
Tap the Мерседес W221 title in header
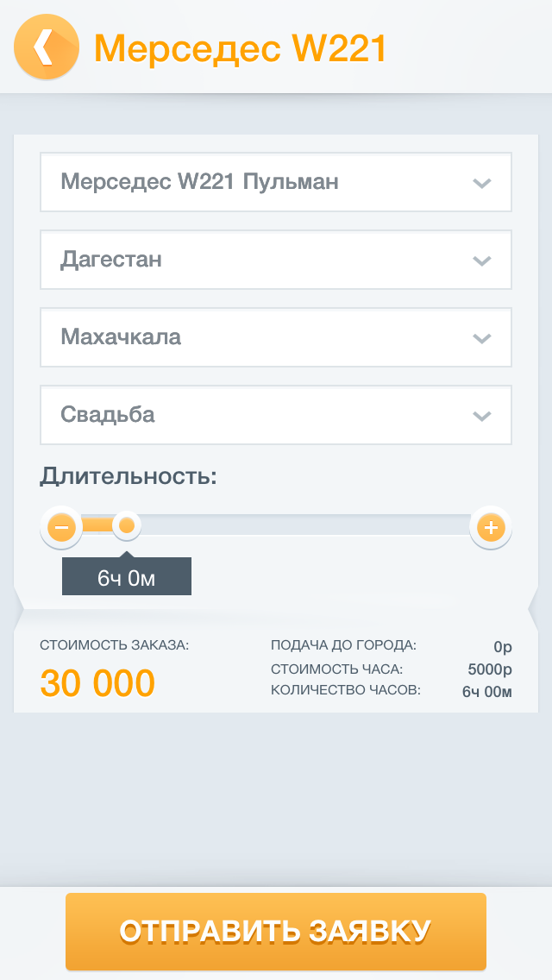[241, 48]
